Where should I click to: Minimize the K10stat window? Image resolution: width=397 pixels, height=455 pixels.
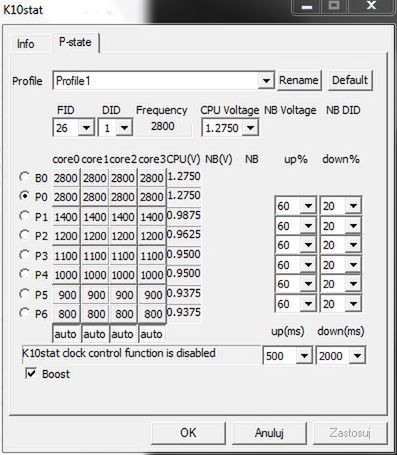click(307, 6)
